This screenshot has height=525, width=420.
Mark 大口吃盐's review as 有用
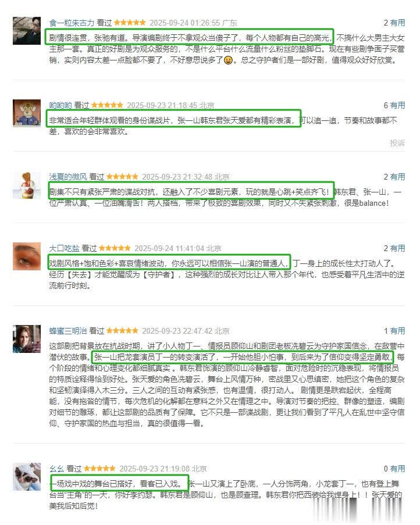tap(397, 248)
